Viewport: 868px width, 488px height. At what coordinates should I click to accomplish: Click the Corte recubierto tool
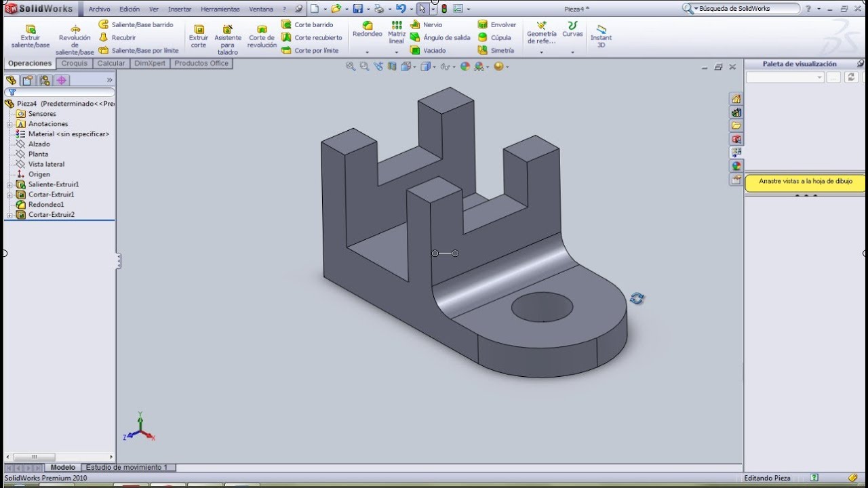click(x=312, y=37)
